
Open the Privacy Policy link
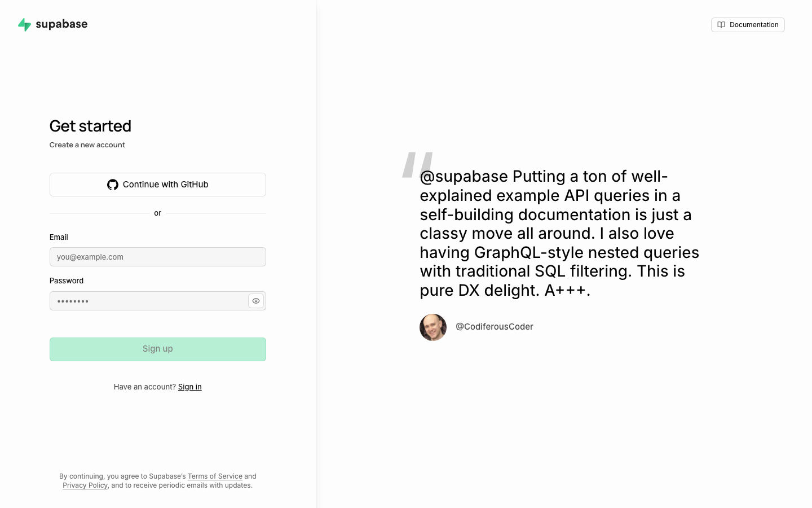(85, 485)
